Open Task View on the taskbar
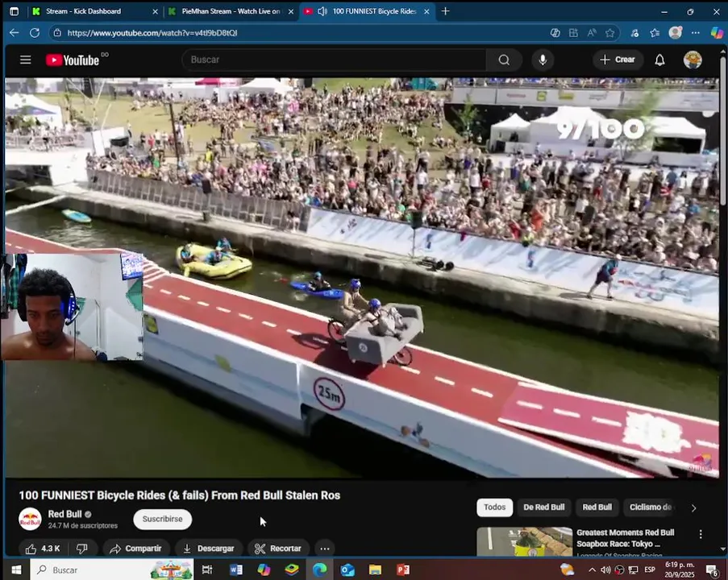728x580 pixels. [x=207, y=570]
